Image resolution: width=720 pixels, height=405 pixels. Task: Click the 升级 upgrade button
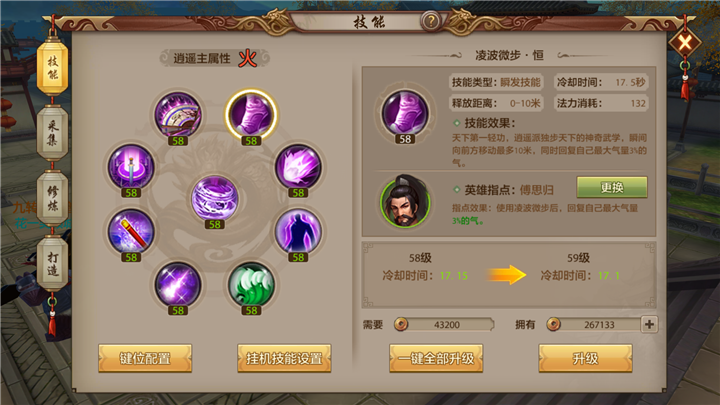(x=585, y=358)
